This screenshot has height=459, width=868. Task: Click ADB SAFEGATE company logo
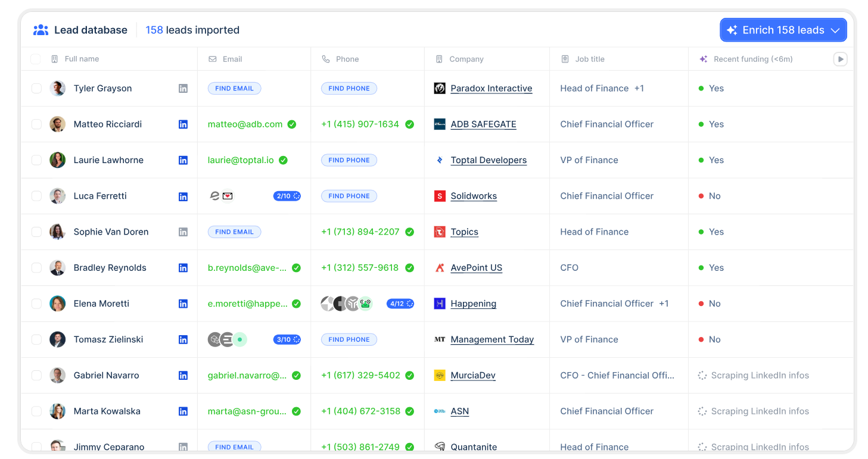[x=440, y=124]
